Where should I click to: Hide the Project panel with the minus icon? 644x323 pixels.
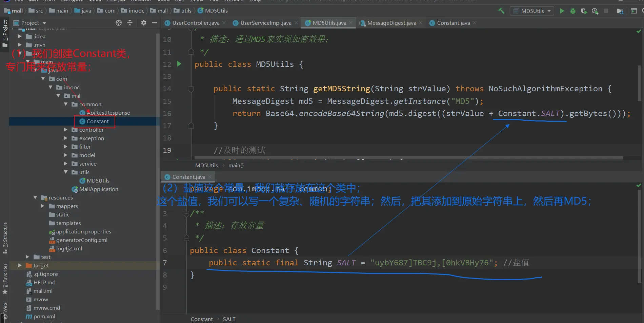pos(155,23)
